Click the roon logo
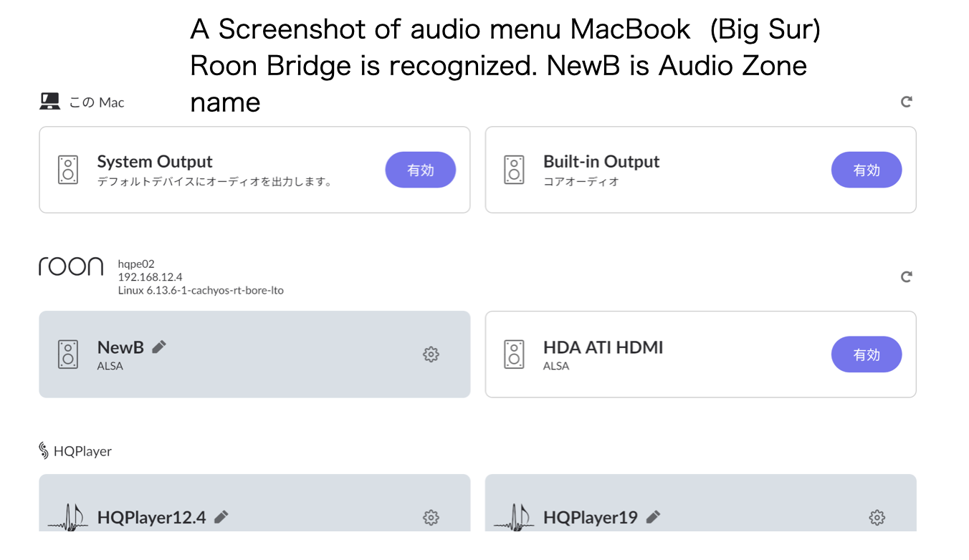Screen dimensions: 969x560 pos(71,267)
